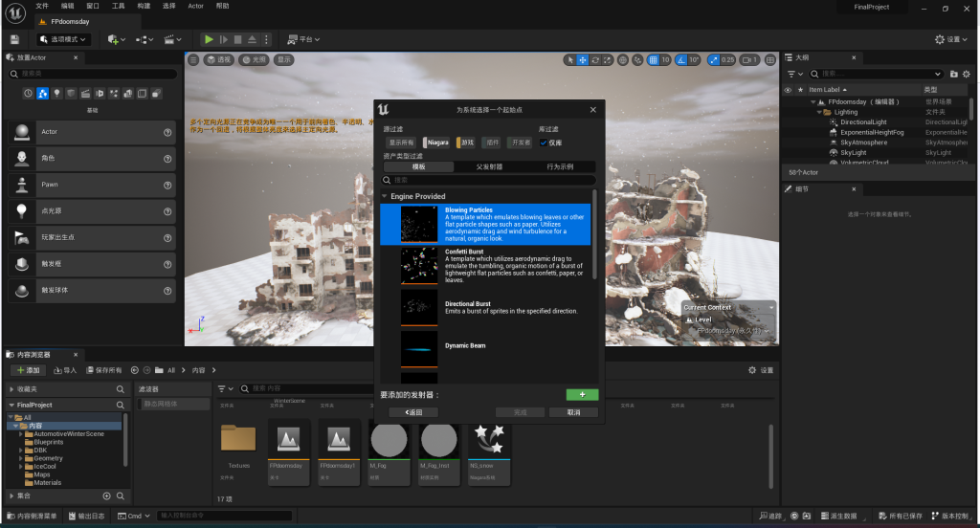This screenshot has height=528, width=980.
Task: Select the recently placed clock category icon
Action: pos(28,93)
